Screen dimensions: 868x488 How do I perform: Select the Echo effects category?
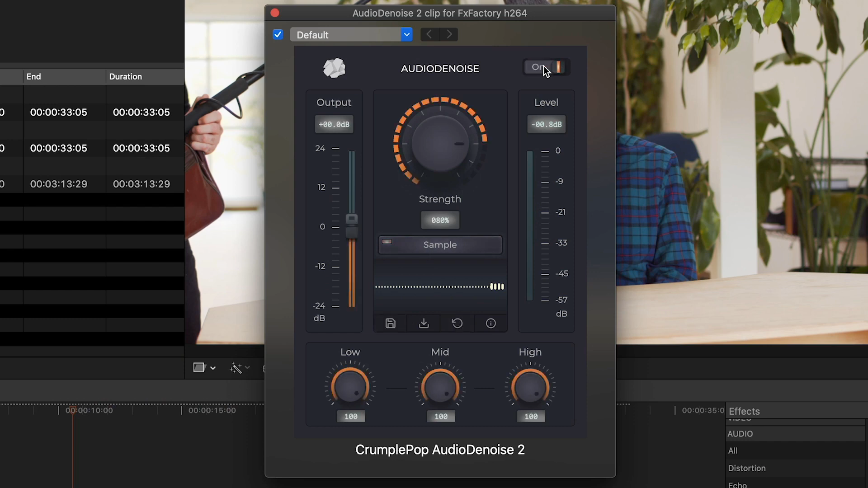pyautogui.click(x=737, y=484)
